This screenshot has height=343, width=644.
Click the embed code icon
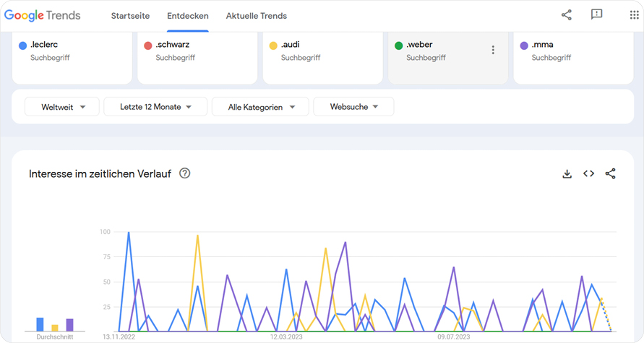point(588,174)
